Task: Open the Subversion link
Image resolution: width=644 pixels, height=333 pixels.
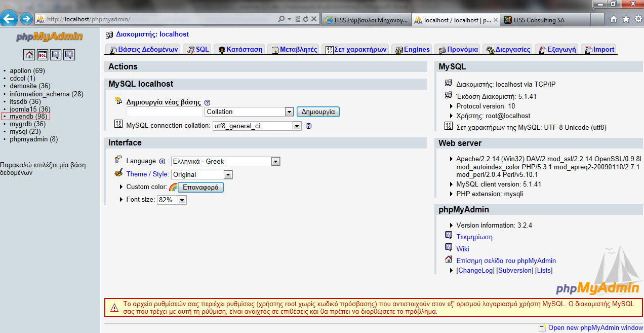Action: (515, 271)
